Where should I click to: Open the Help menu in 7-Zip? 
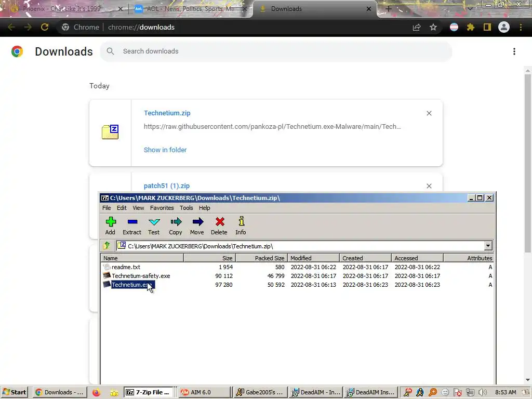(204, 208)
